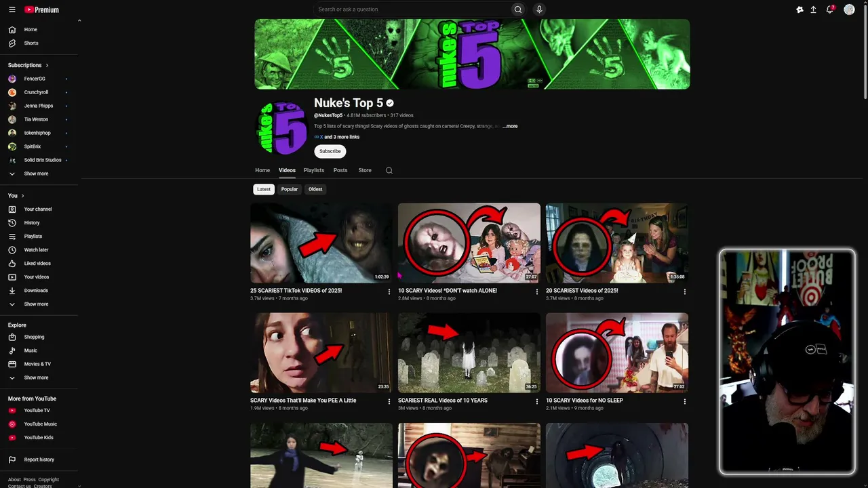
Task: Open Movies & TV from its icon
Action: (x=12, y=364)
